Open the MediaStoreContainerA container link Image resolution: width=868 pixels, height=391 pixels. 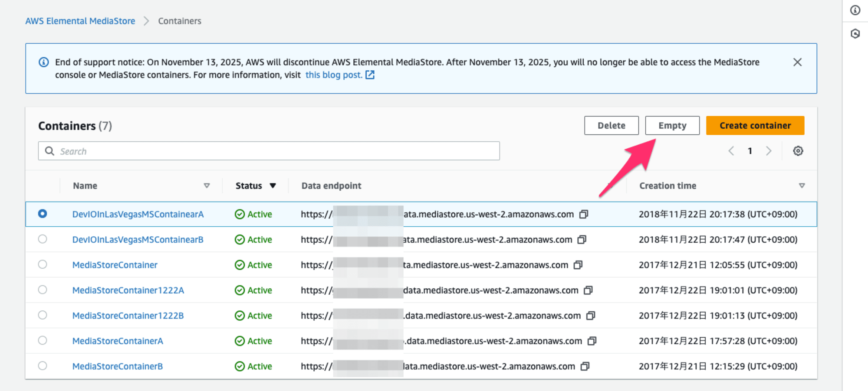(x=118, y=341)
